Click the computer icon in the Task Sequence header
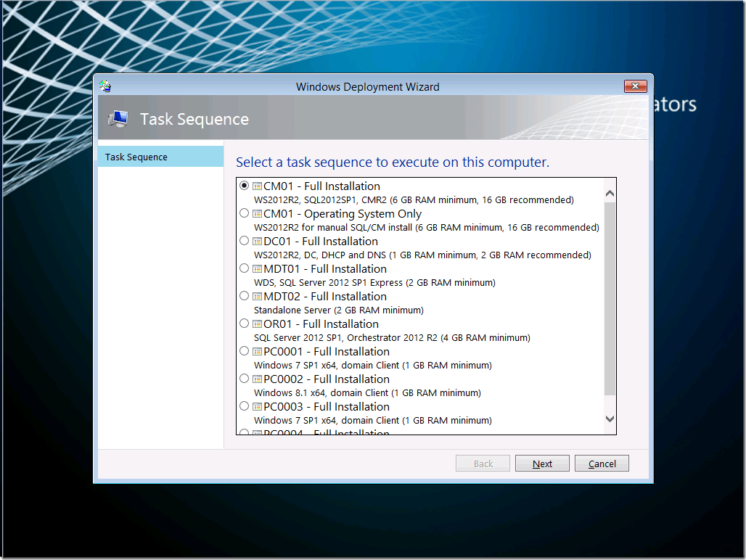This screenshot has height=560, width=746. [x=118, y=118]
